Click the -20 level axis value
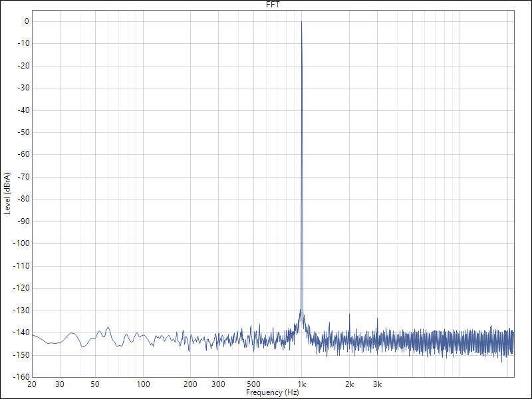This screenshot has width=532, height=399. (x=23, y=66)
